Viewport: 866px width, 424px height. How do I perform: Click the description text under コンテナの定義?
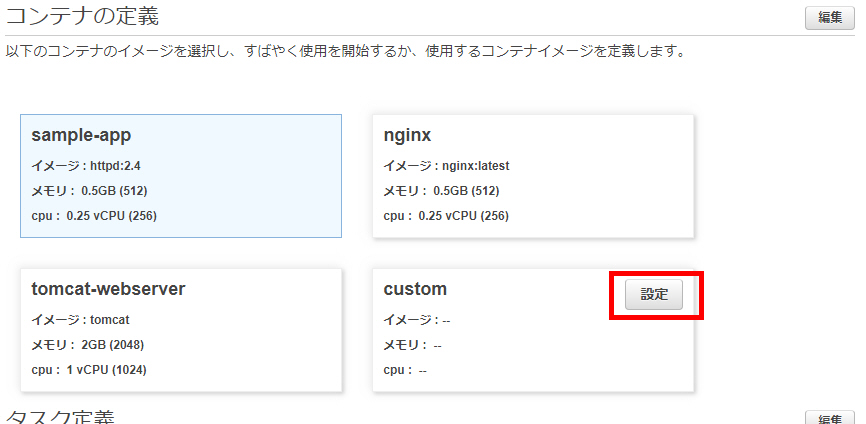click(x=345, y=52)
